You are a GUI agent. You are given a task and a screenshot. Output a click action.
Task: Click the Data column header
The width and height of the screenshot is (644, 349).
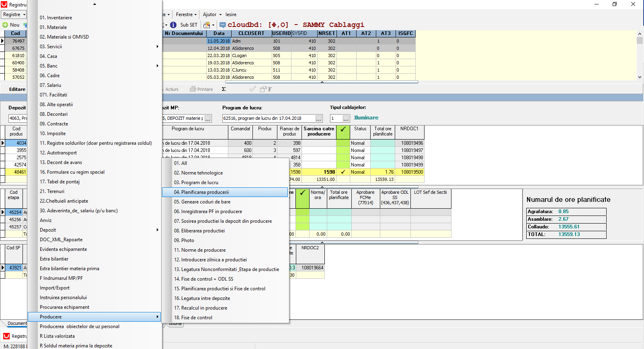[x=219, y=33]
